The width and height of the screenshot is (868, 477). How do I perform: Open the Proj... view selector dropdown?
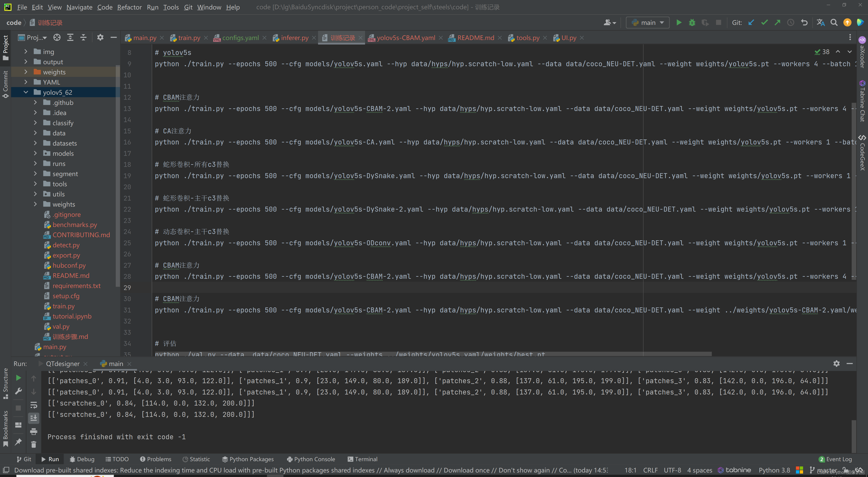click(x=32, y=38)
